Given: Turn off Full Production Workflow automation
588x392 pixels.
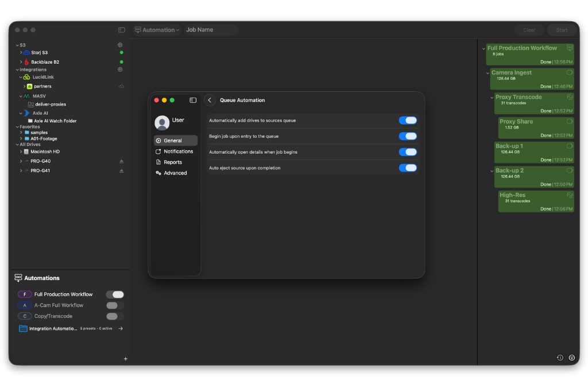Looking at the screenshot, I should [x=115, y=294].
